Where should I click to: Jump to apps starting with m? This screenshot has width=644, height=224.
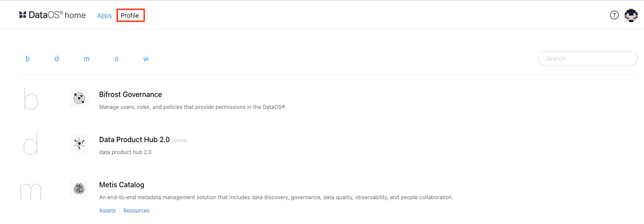(87, 58)
